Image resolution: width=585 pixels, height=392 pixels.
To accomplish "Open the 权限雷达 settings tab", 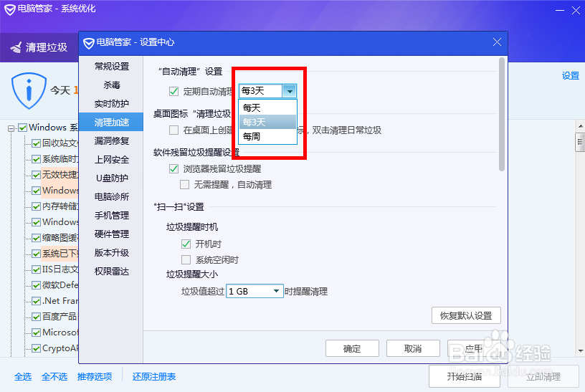I will tap(111, 271).
